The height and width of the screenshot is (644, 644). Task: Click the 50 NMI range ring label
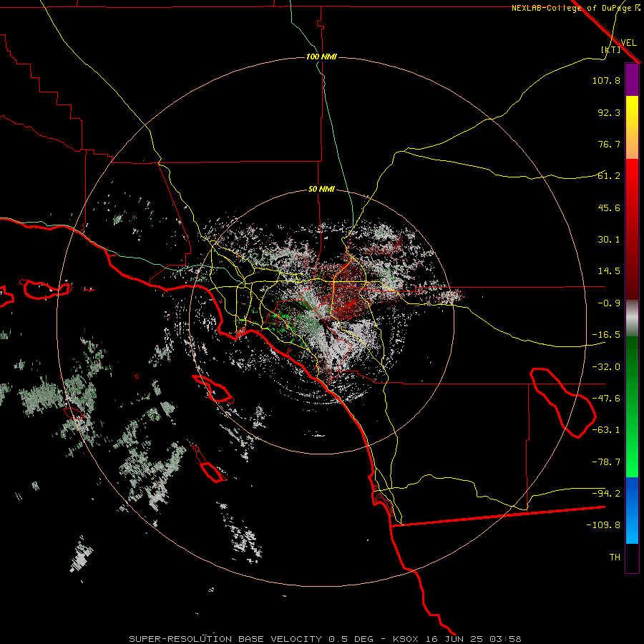point(321,190)
